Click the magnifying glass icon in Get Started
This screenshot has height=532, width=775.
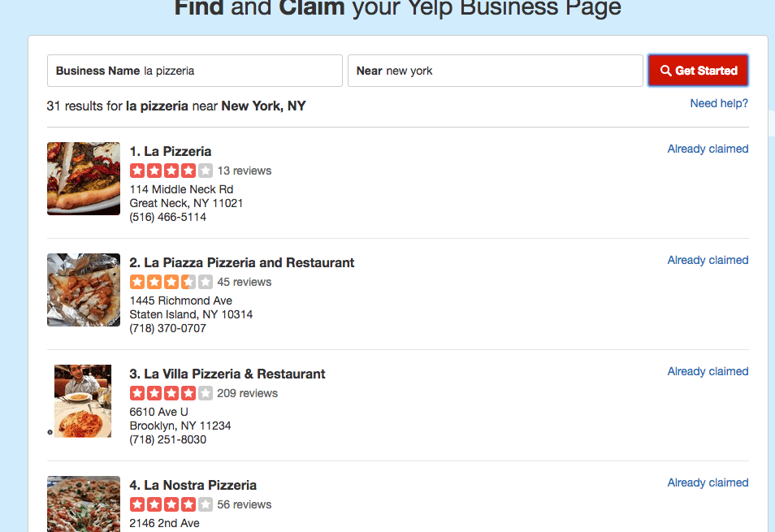point(666,71)
